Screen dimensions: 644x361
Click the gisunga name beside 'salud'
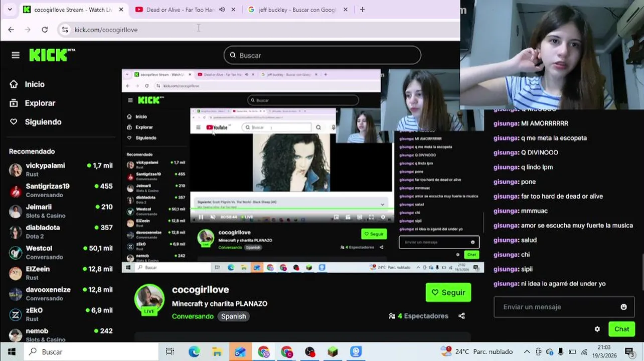pos(506,240)
